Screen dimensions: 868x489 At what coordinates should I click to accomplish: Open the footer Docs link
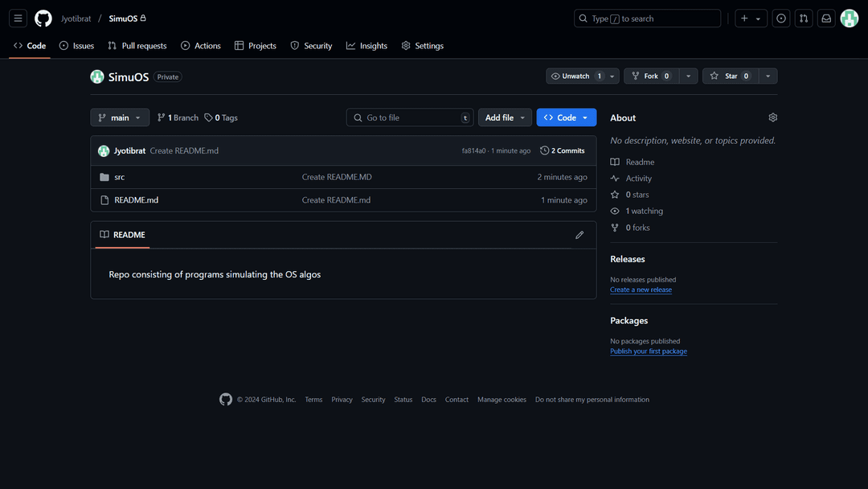(428, 399)
